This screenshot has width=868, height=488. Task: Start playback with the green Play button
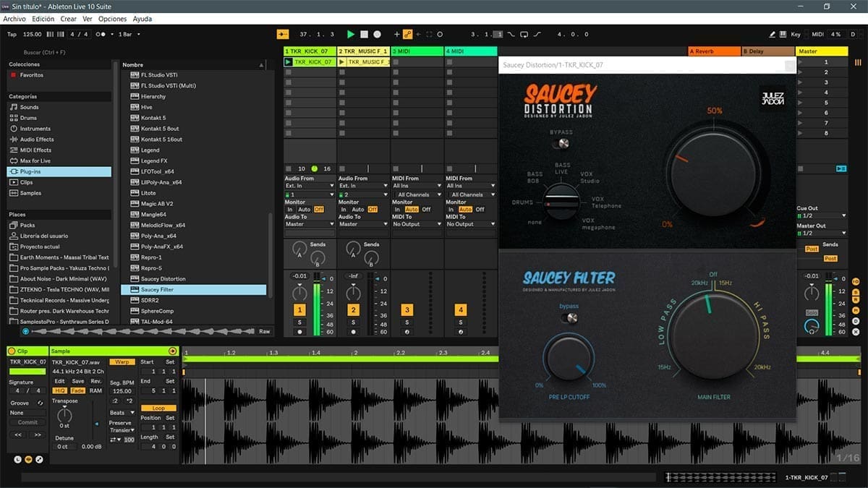click(x=351, y=34)
